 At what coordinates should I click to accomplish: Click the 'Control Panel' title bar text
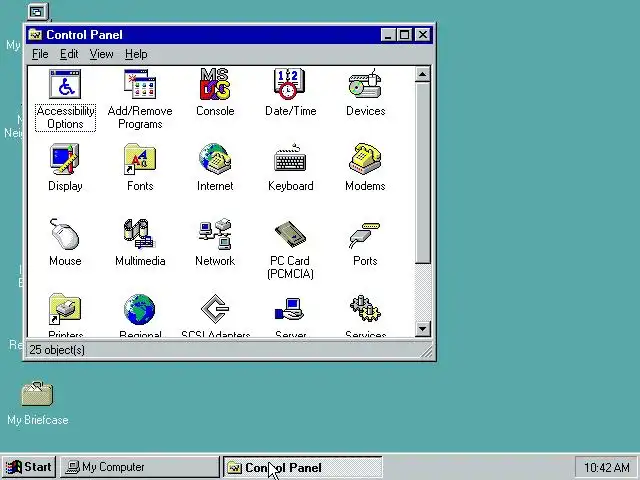[x=84, y=35]
